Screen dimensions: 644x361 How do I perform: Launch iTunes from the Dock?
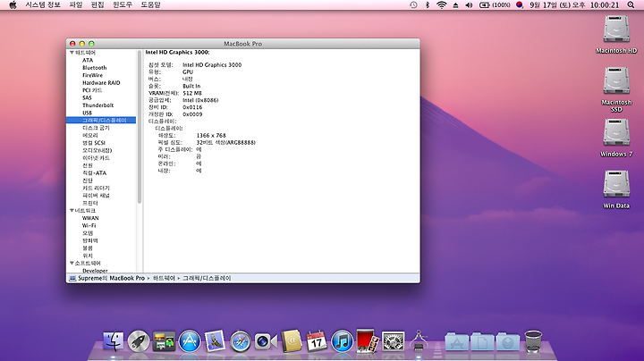pos(342,341)
